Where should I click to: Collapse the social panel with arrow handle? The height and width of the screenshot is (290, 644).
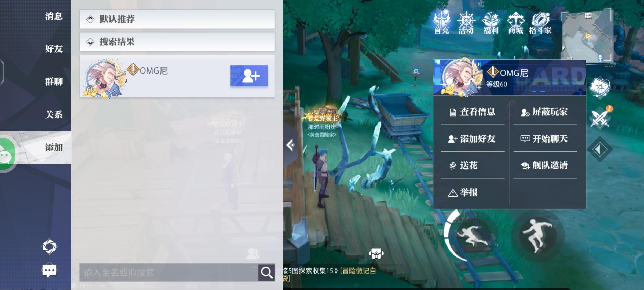(290, 145)
